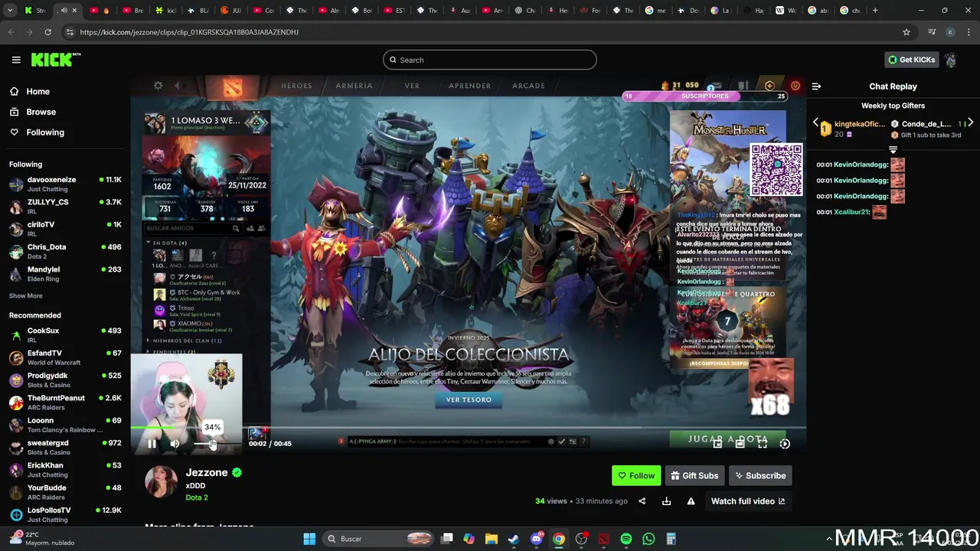Screen dimensions: 980x551
Task: Open the Windows Start menu
Action: (309, 539)
